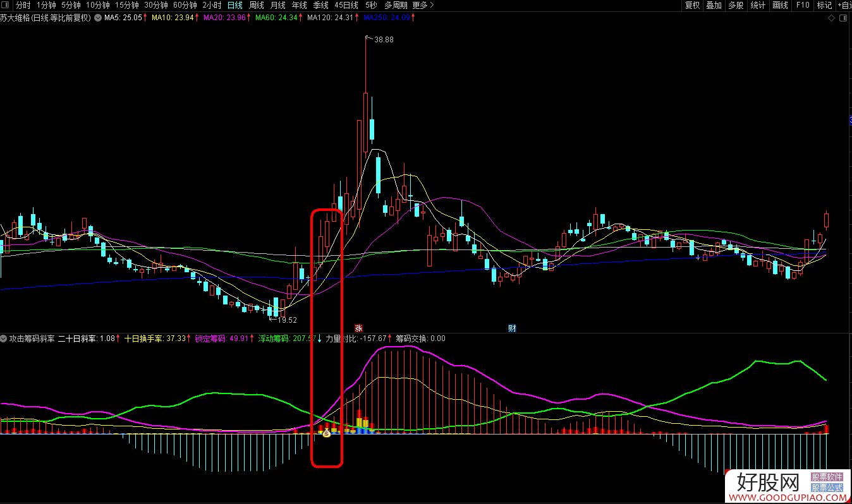Click the 统计 statistics button

click(758, 5)
